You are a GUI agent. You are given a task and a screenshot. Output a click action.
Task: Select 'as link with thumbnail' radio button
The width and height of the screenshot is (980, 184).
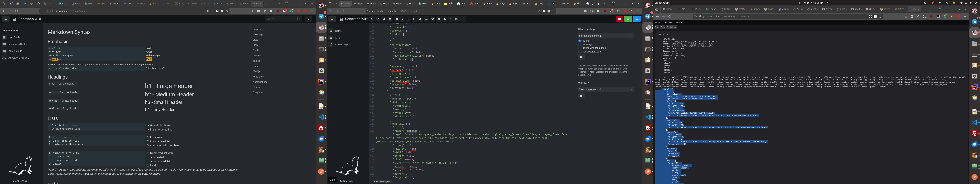[x=580, y=48]
